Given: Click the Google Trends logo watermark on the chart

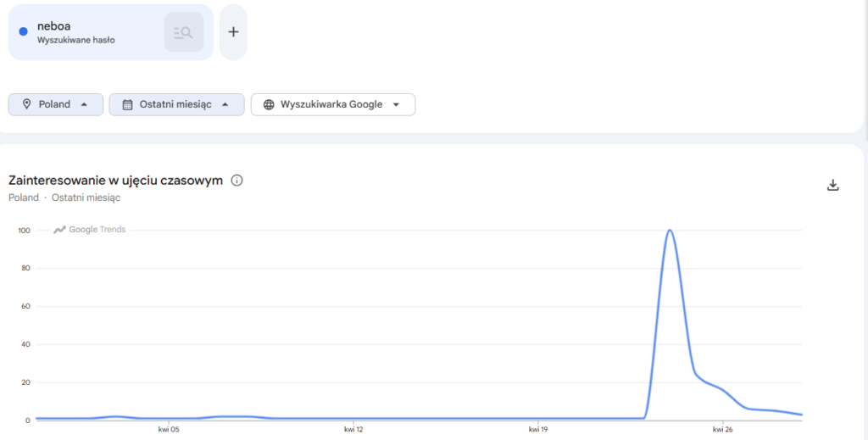Looking at the screenshot, I should click(90, 229).
